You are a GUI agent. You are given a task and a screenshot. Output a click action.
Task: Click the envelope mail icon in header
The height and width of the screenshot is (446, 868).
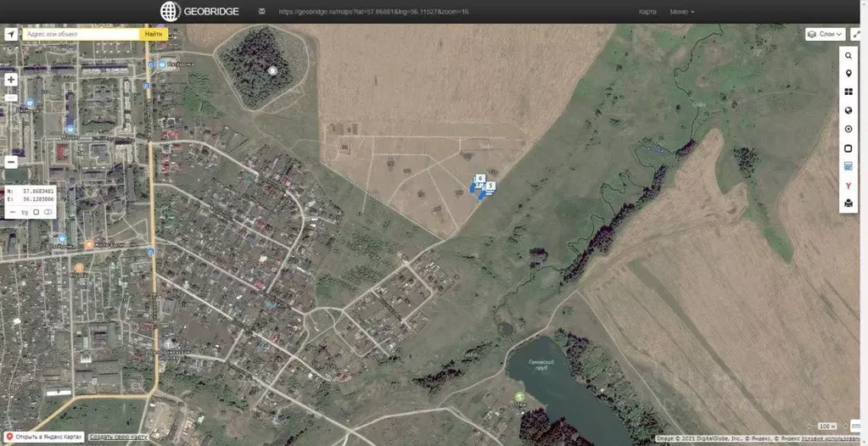(x=260, y=12)
